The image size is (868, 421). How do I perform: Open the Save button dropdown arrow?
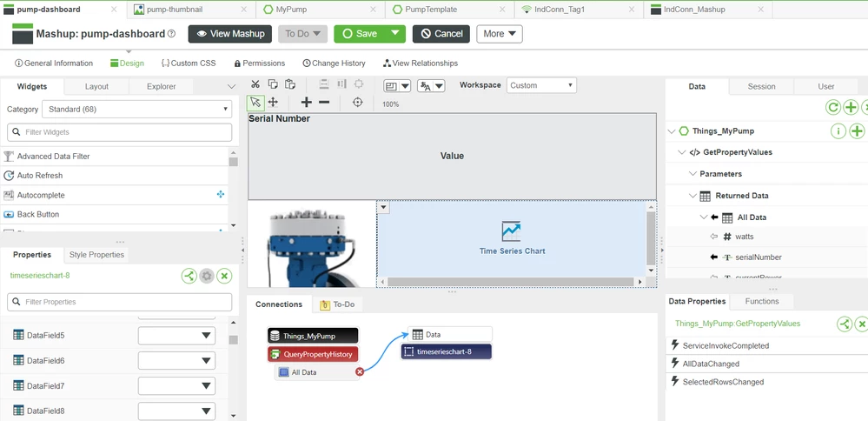394,33
